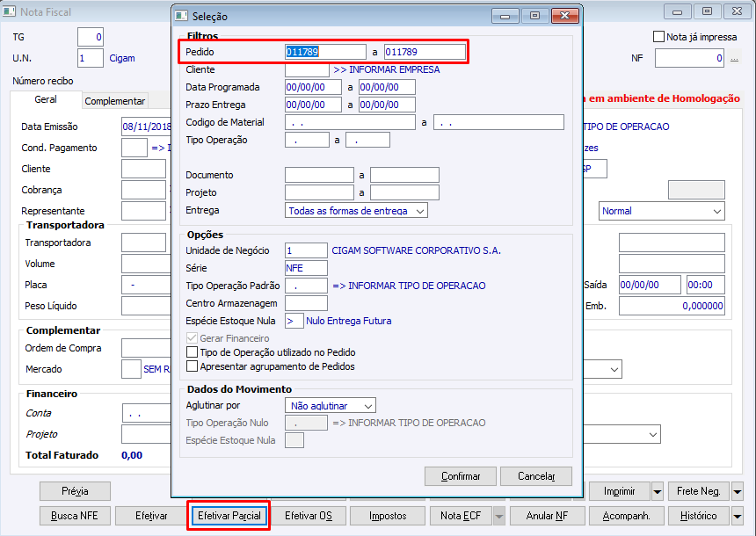Click the Emb. value field 0,000000

[672, 306]
